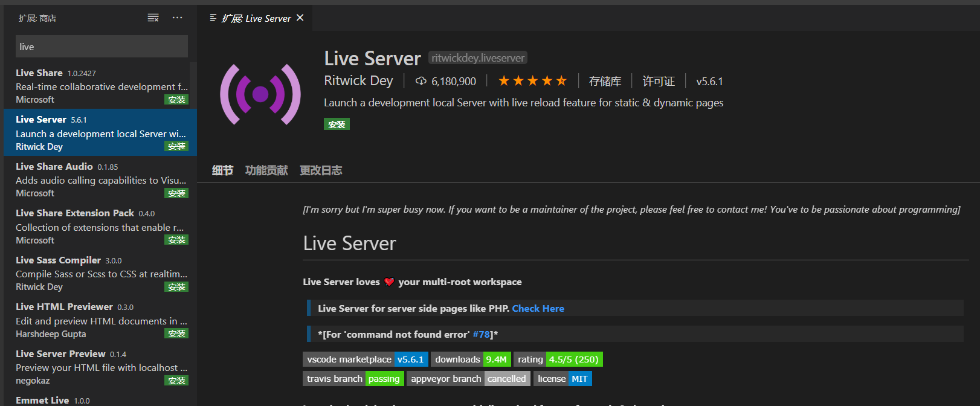The height and width of the screenshot is (406, 980).
Task: Click the 许可证 license link
Action: tap(659, 82)
